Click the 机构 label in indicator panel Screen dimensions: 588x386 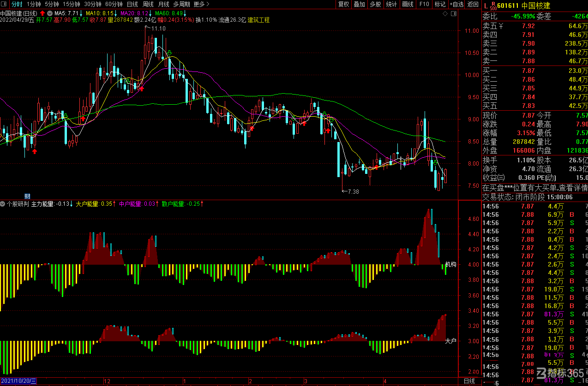(451, 265)
